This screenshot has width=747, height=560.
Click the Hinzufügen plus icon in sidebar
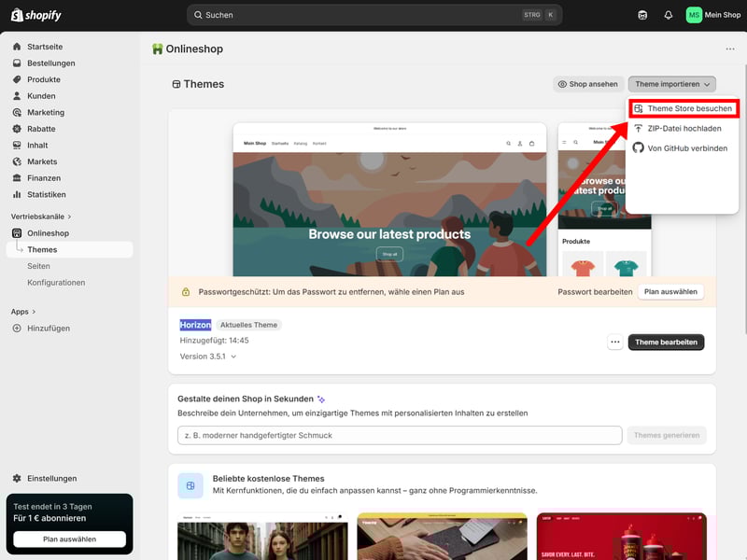17,329
